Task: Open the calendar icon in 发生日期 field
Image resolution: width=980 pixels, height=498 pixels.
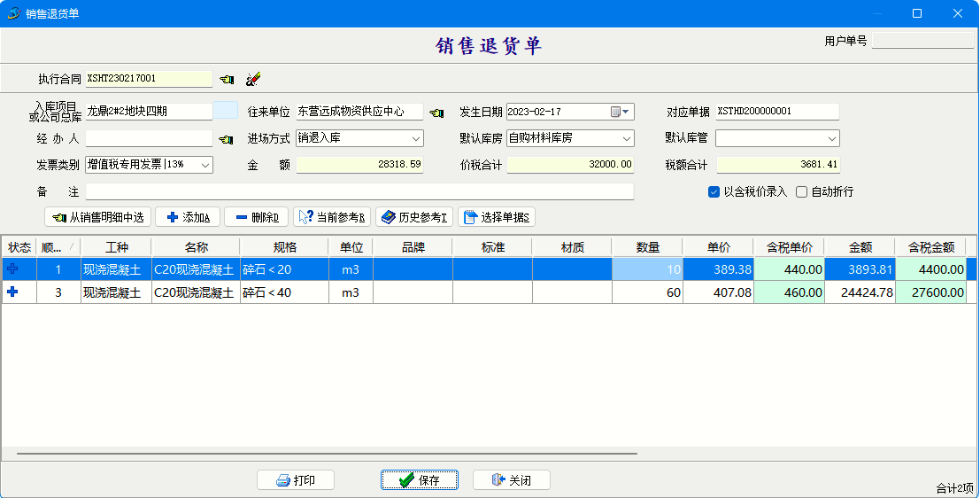Action: [x=616, y=112]
